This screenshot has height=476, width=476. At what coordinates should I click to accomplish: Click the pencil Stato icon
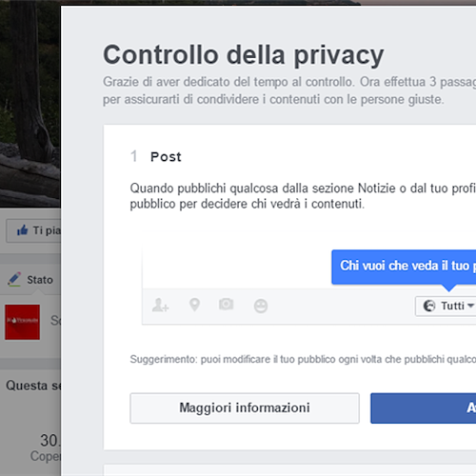point(14,279)
